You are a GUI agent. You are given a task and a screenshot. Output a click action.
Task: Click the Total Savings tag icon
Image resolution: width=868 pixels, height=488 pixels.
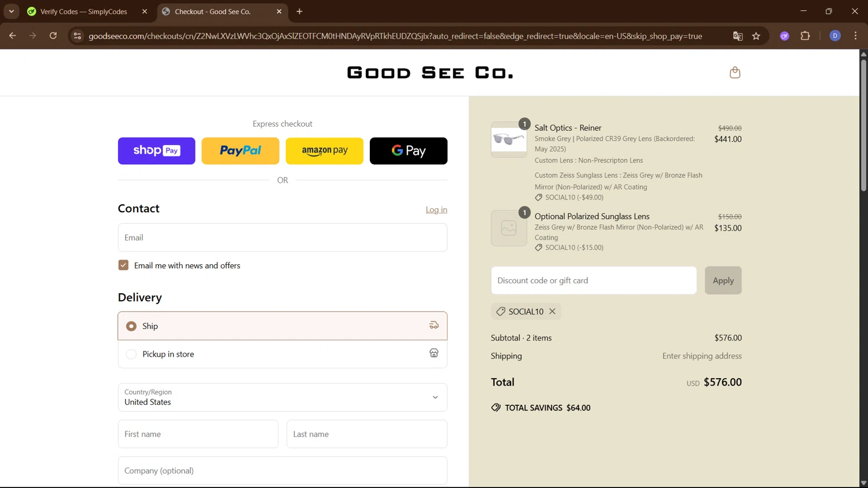[496, 408]
